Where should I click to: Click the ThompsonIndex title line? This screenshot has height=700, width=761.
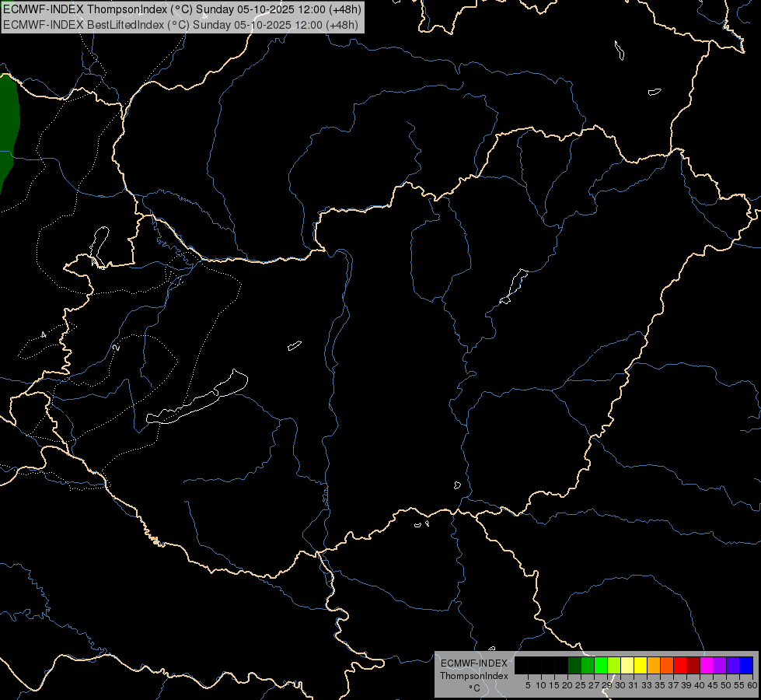(x=182, y=9)
